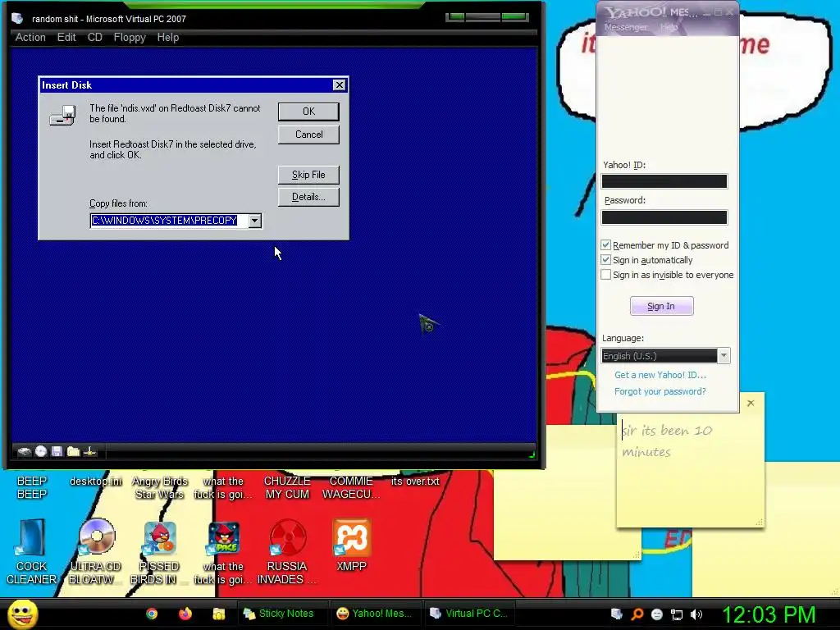Image resolution: width=840 pixels, height=630 pixels.
Task: Open the Messenger menu in Yahoo Messenger
Action: coord(626,27)
